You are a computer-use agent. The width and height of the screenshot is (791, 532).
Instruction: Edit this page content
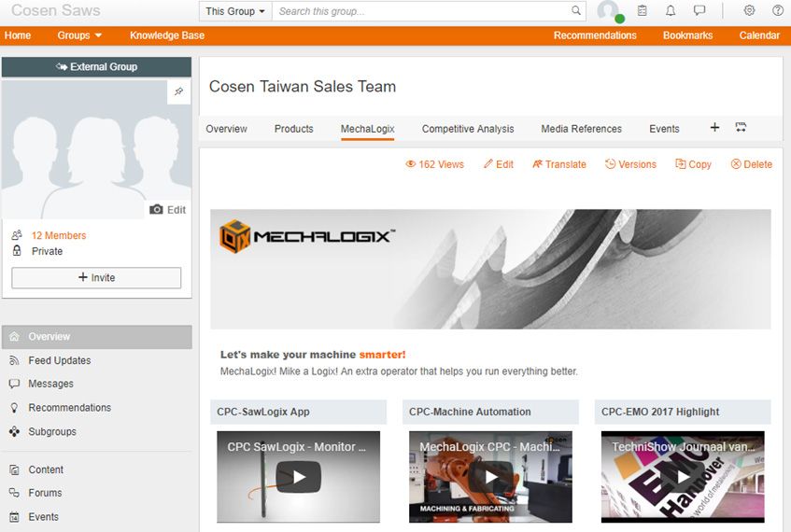pos(499,164)
